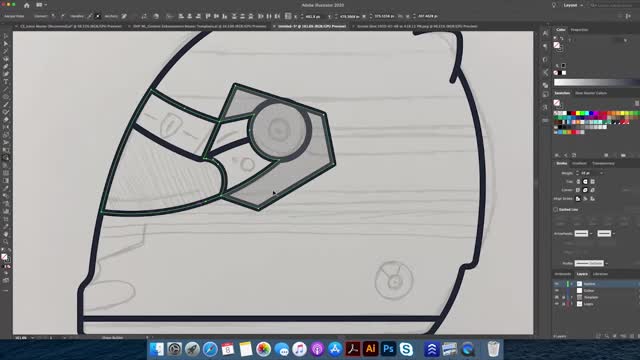Click the black swatch in Color panel
Viewport: 640px width, 360px height.
(560, 73)
